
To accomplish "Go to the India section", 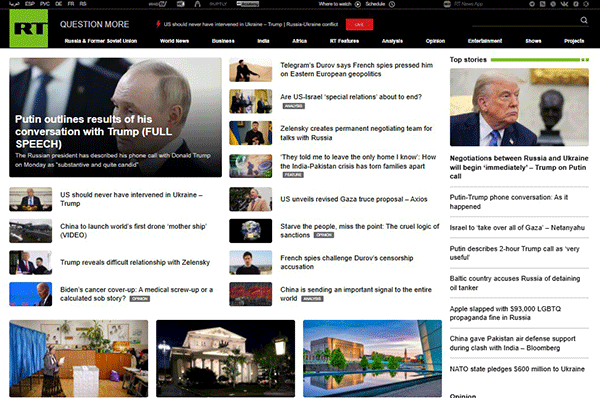I will (x=263, y=41).
